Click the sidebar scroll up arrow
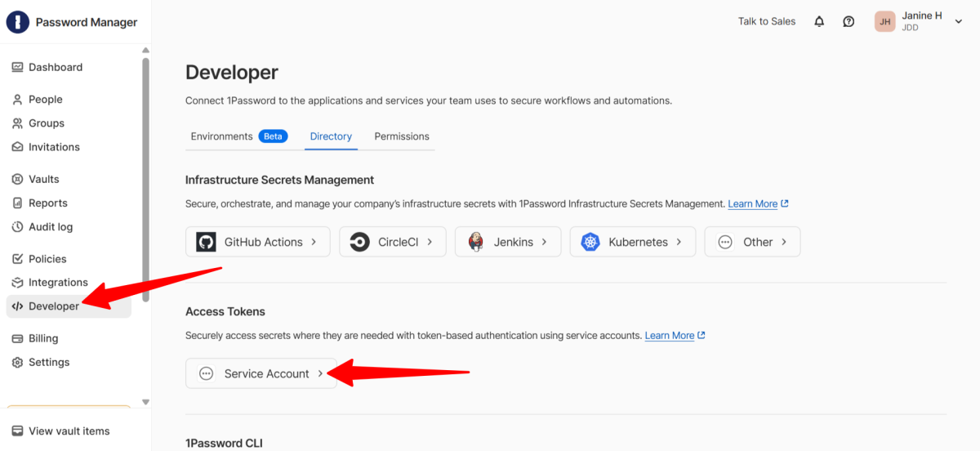This screenshot has width=980, height=451. [145, 50]
